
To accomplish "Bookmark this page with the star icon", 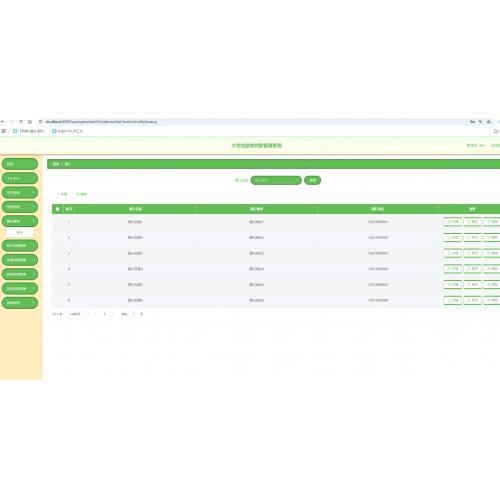I will (x=489, y=122).
